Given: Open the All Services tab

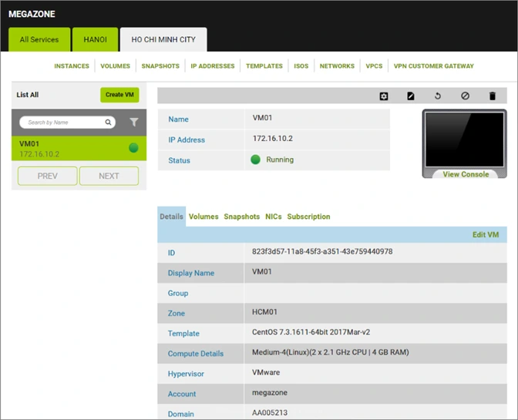Looking at the screenshot, I should tap(39, 39).
